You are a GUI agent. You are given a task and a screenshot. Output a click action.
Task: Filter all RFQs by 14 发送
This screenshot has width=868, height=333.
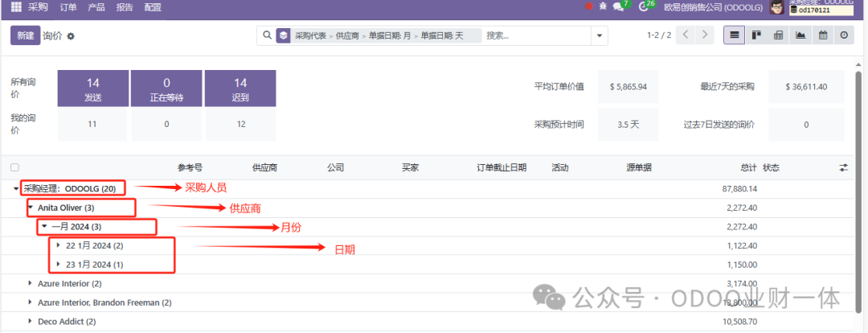(x=93, y=88)
